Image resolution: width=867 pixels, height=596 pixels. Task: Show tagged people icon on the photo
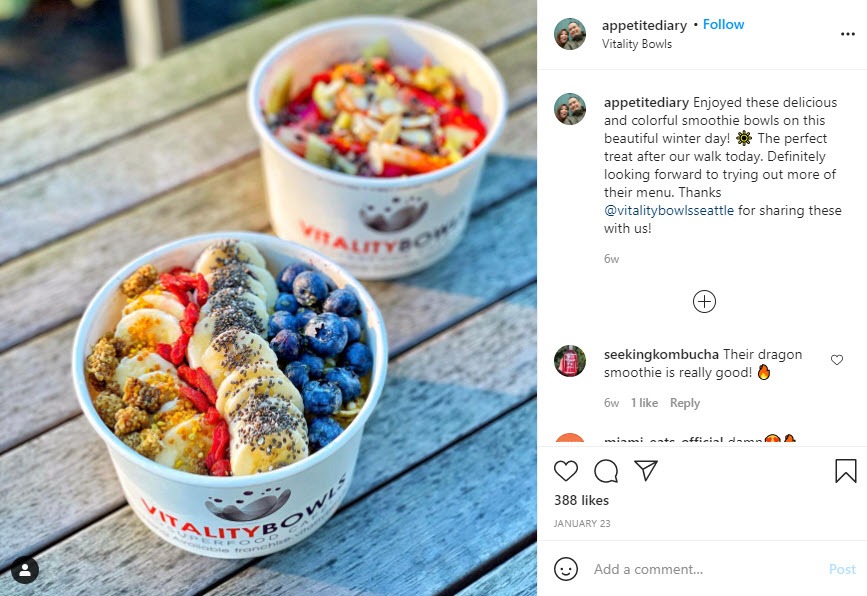25,570
